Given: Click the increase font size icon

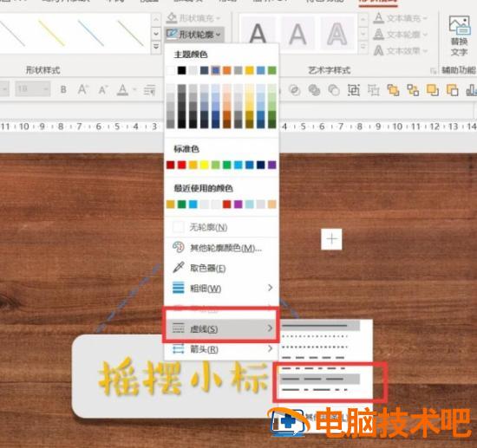Looking at the screenshot, I should pos(82,89).
